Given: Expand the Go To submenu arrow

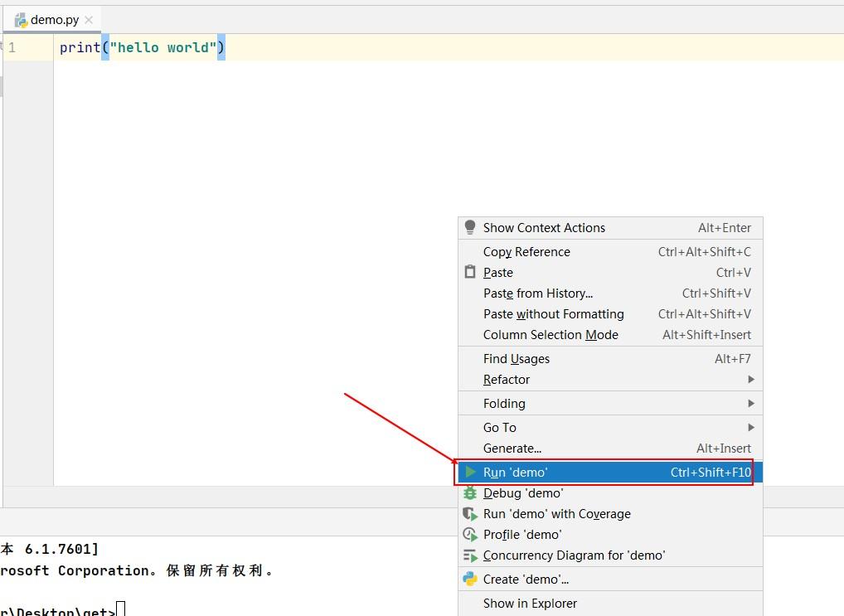Looking at the screenshot, I should coord(751,427).
